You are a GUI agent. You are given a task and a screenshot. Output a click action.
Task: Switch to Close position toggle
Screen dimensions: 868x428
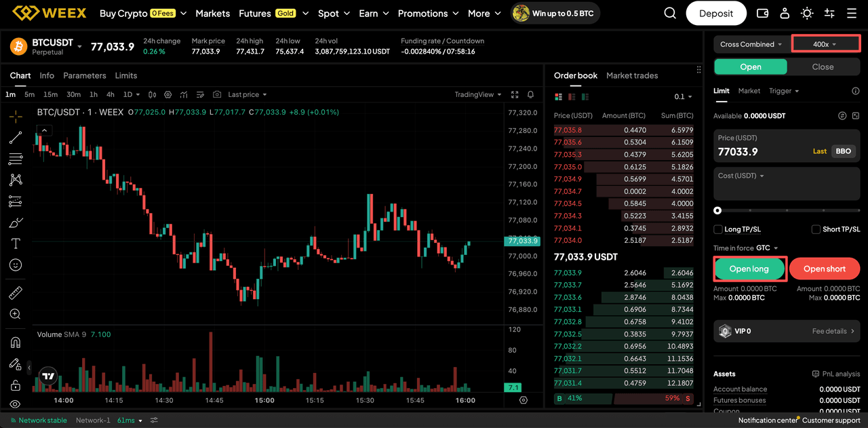pyautogui.click(x=823, y=66)
